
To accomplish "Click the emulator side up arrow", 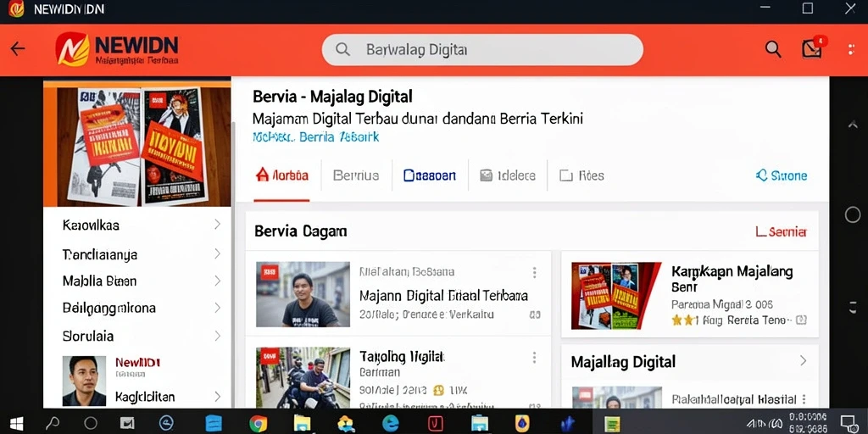I will coord(853,125).
